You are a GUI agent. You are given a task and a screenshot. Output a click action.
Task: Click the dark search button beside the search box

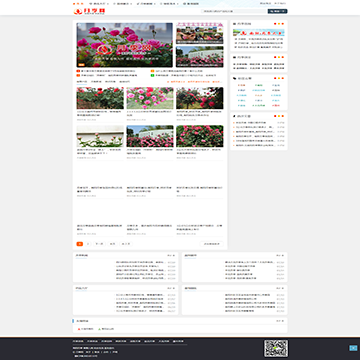click(x=277, y=11)
